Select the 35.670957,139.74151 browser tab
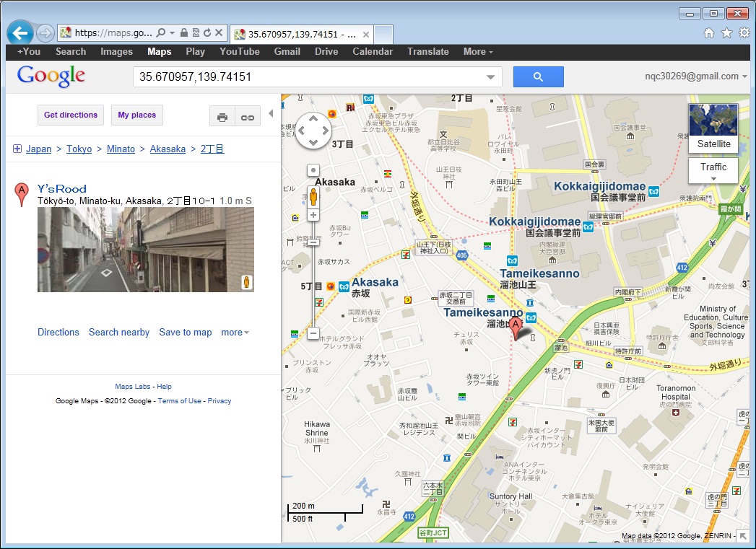Viewport: 756px width, 549px height. point(302,34)
